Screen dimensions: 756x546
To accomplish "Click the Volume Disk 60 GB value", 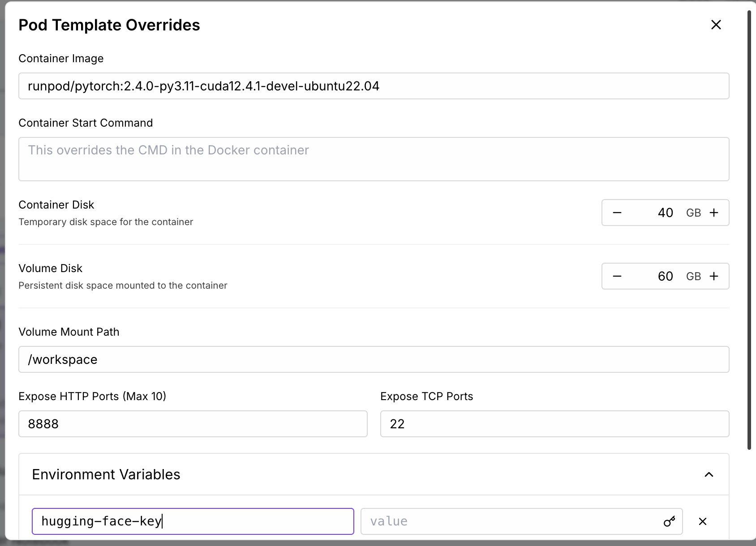I will (665, 276).
